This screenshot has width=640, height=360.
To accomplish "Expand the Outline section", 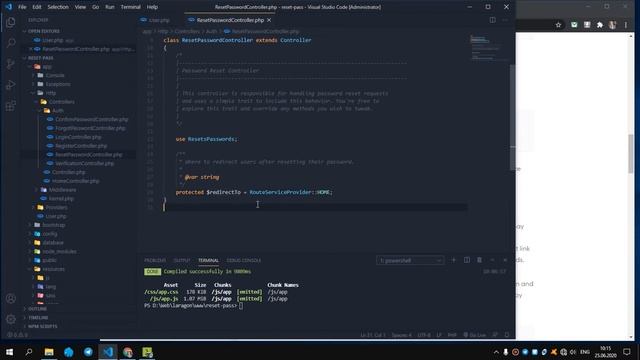I will pos(37,309).
